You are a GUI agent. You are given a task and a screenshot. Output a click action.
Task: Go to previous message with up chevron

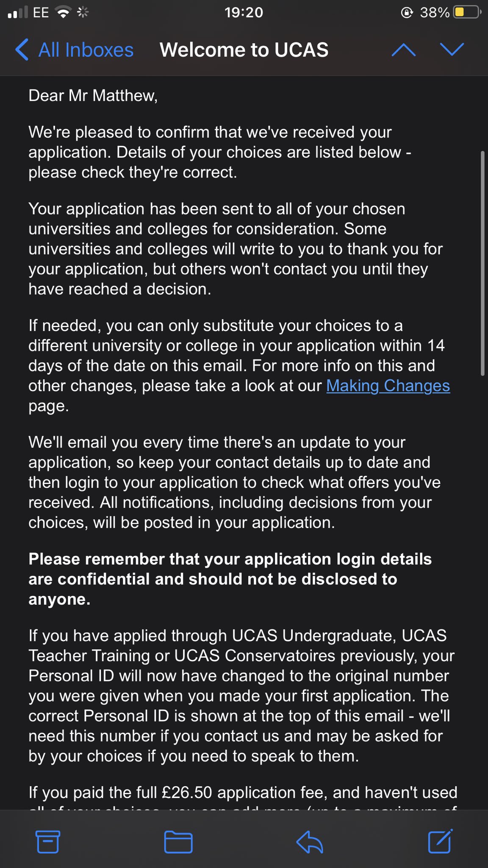pos(403,50)
